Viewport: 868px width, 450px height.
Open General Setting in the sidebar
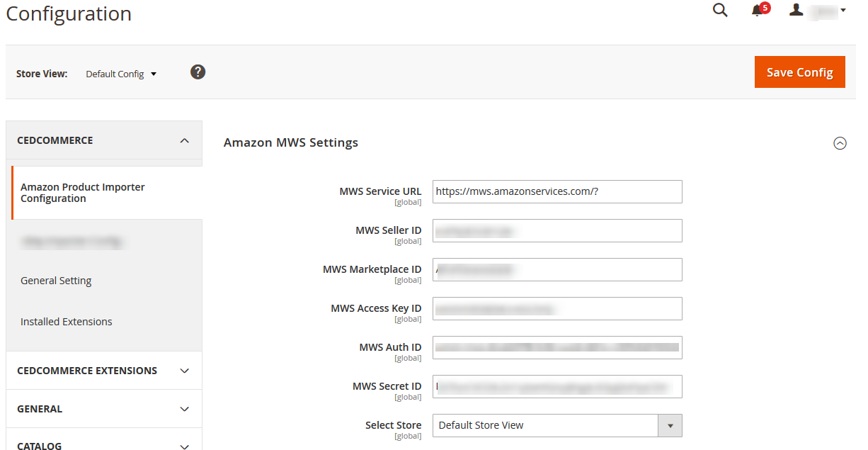click(56, 280)
